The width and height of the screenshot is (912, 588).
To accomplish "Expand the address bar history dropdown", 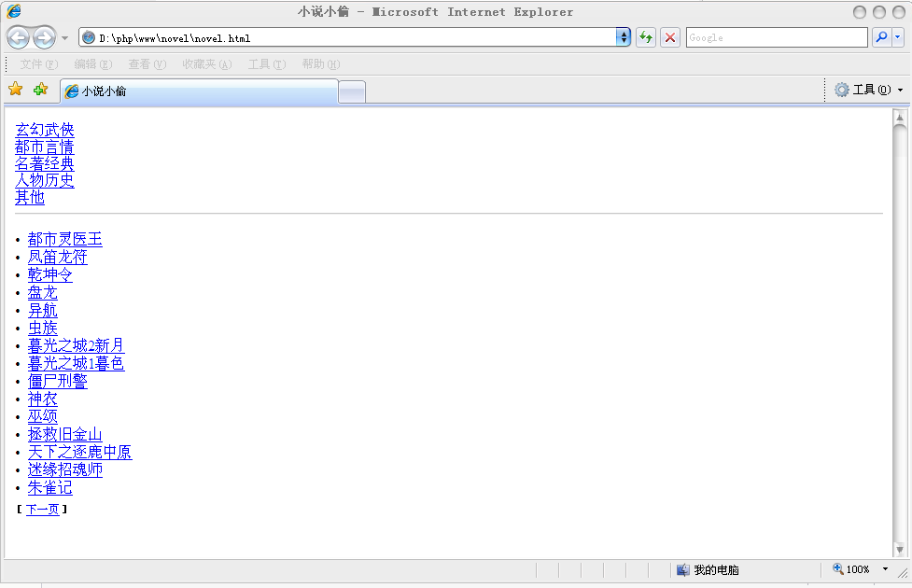I will coord(623,38).
